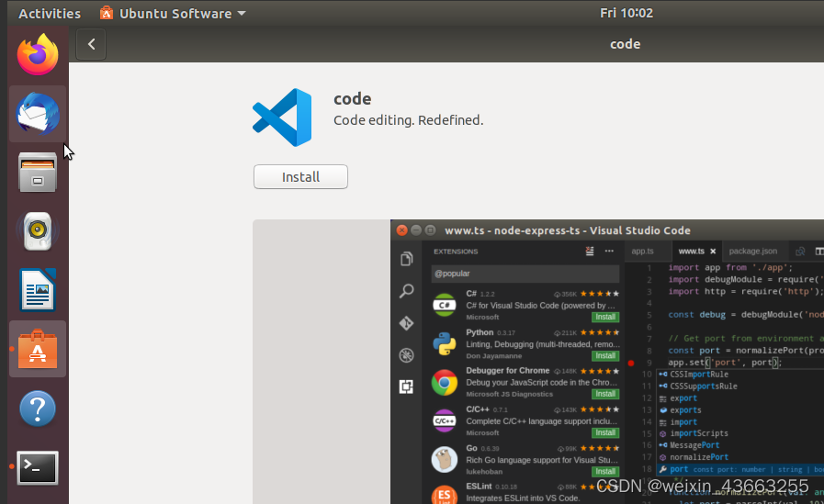Click the Chrome debugger extension logo
The height and width of the screenshot is (504, 824).
[445, 382]
